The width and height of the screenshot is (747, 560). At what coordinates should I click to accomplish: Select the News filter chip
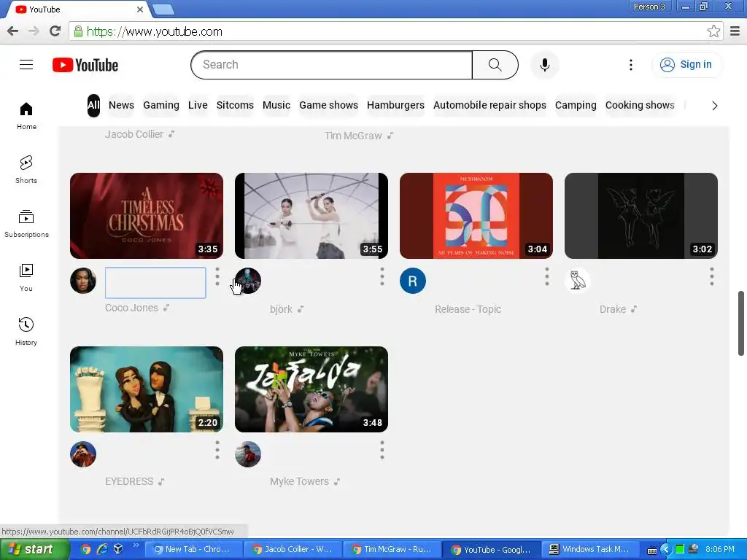pyautogui.click(x=122, y=105)
